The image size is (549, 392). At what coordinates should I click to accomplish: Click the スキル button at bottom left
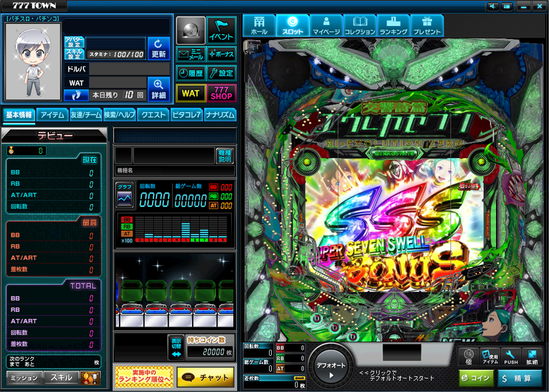(61, 378)
